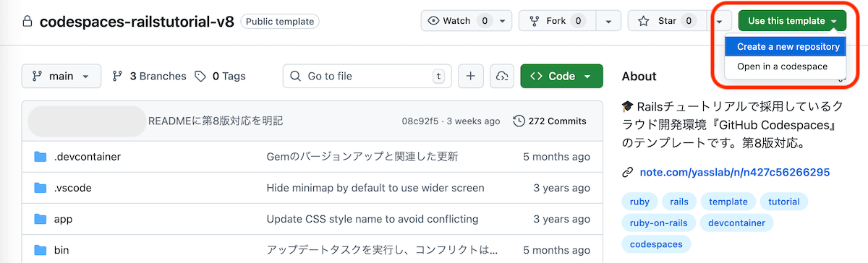Open the main branch selector
The width and height of the screenshot is (868, 263).
tap(61, 76)
